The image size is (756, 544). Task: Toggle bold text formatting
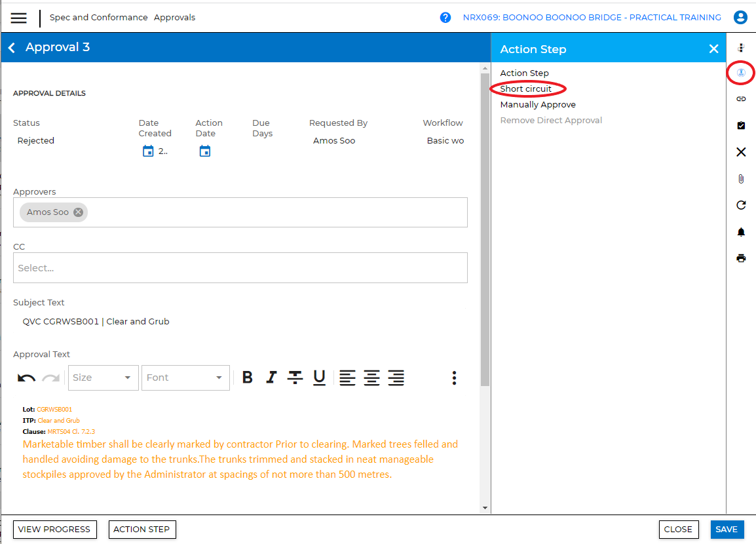click(x=248, y=378)
